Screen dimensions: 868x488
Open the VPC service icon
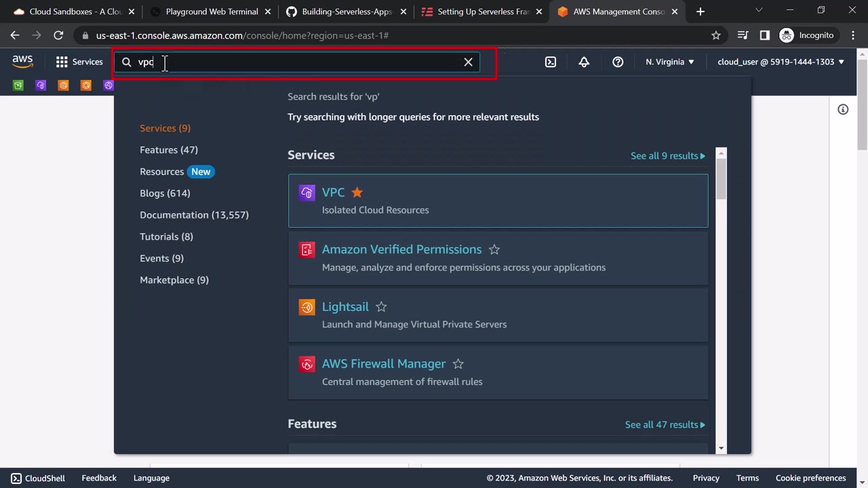click(x=307, y=193)
